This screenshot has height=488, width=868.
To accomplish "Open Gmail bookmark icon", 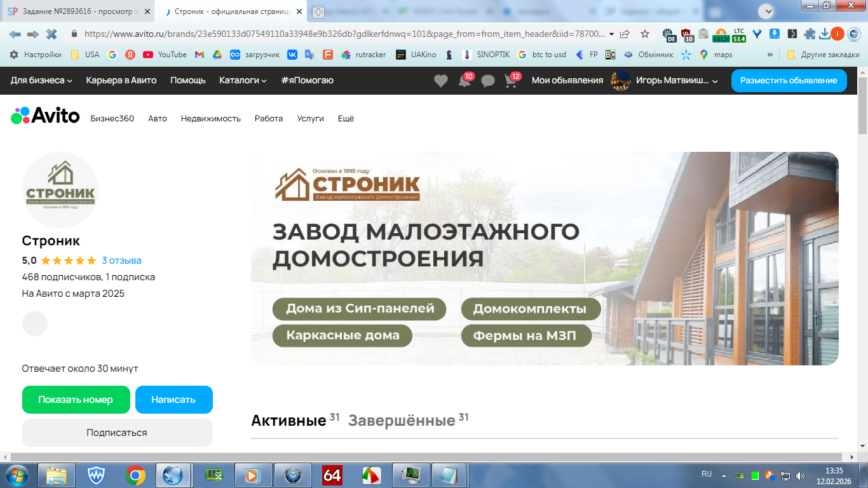I will pyautogui.click(x=200, y=55).
